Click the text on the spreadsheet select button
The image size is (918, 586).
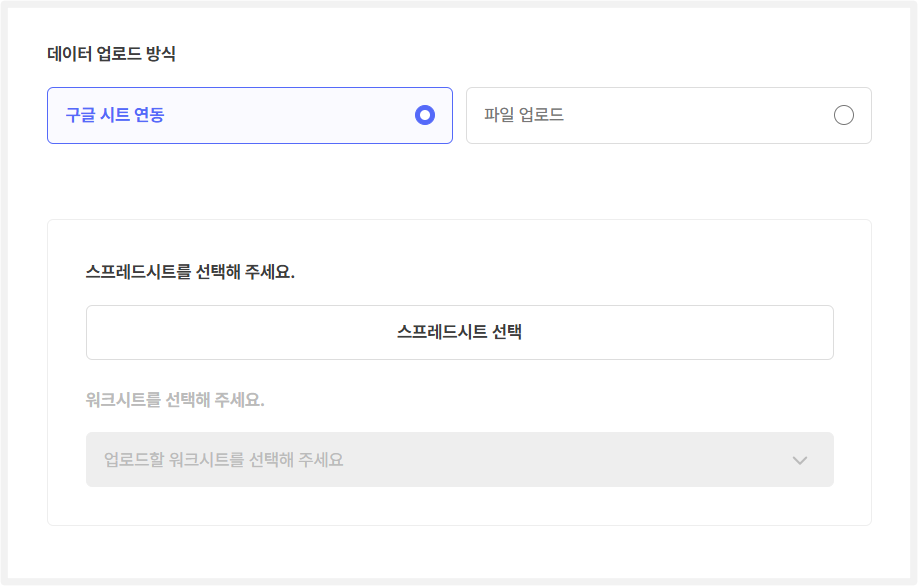pyautogui.click(x=459, y=332)
